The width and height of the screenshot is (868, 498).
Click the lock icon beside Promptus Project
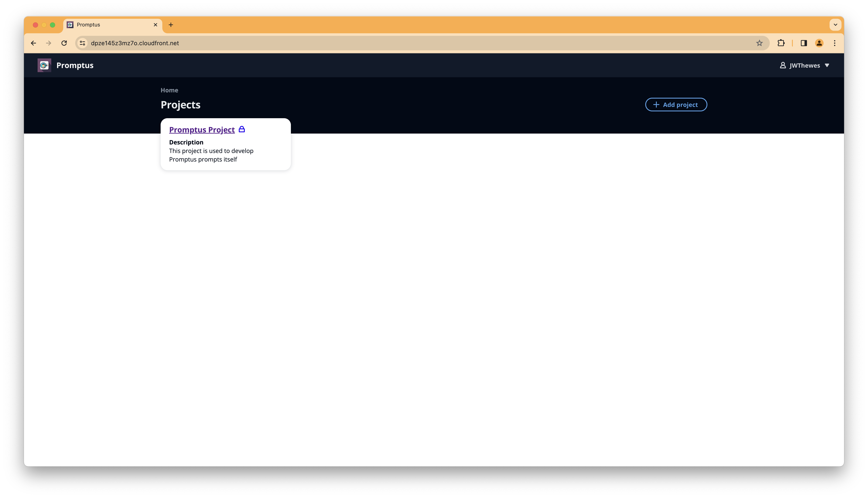[242, 129]
